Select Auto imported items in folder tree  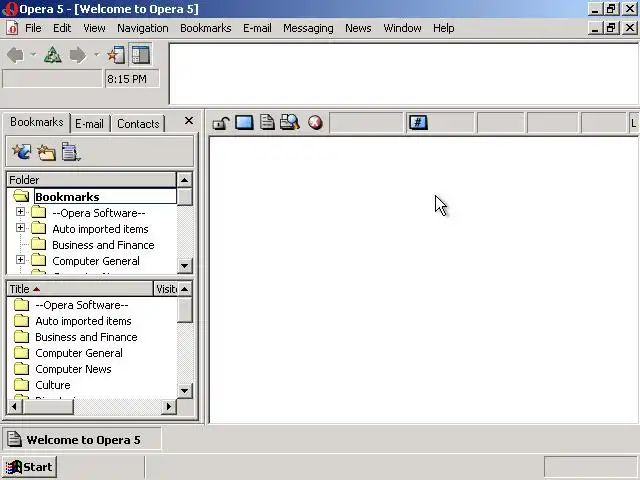[100, 229]
